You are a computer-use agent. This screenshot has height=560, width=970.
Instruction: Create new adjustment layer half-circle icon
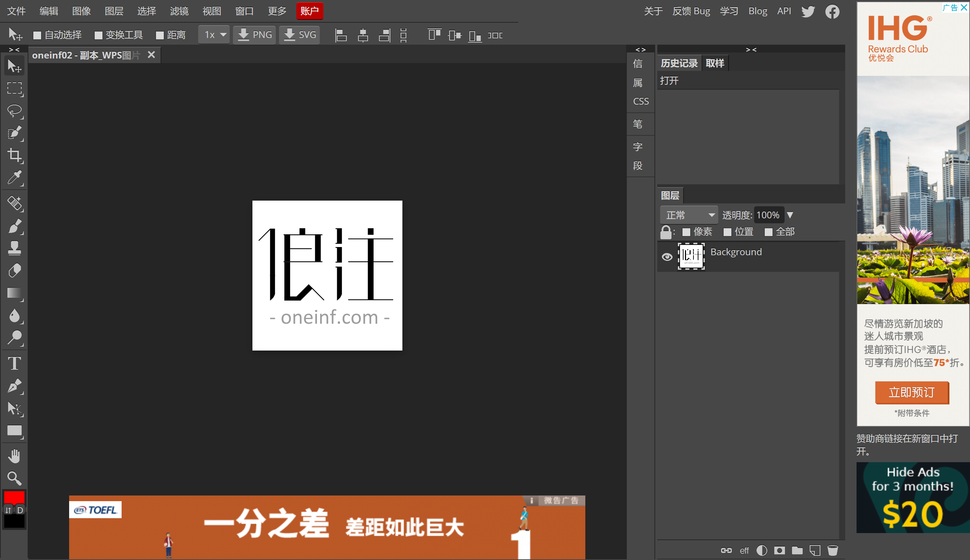tap(762, 550)
